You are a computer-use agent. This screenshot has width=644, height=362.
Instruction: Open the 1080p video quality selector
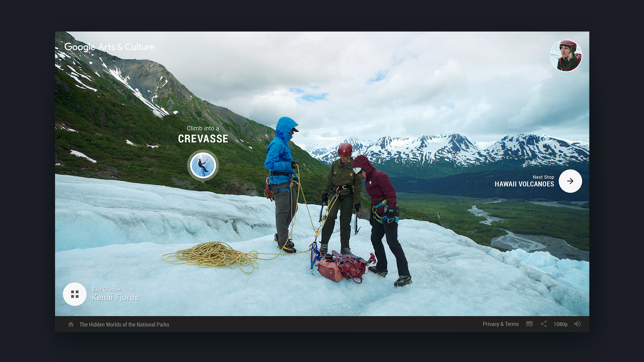[x=560, y=324]
